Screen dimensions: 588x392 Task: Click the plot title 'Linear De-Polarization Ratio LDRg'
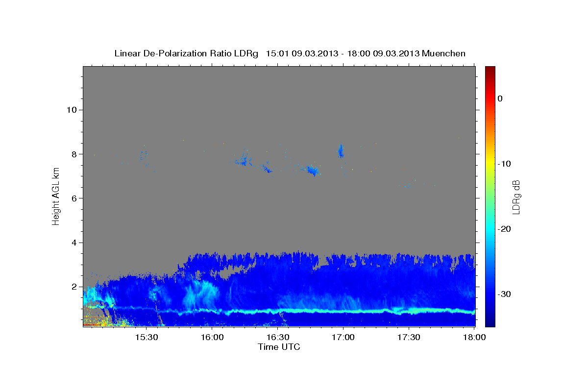coord(186,53)
